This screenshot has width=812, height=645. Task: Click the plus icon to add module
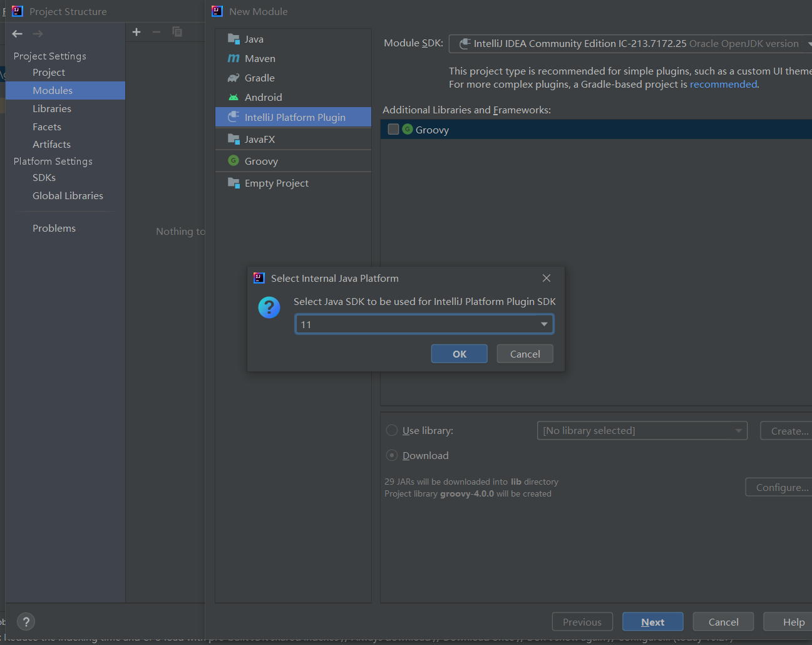[136, 32]
